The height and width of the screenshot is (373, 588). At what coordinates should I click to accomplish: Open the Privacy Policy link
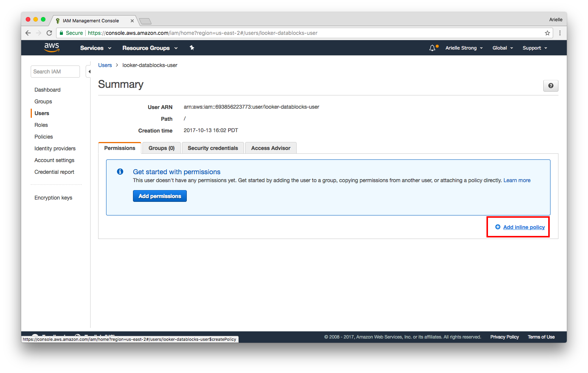[504, 337]
